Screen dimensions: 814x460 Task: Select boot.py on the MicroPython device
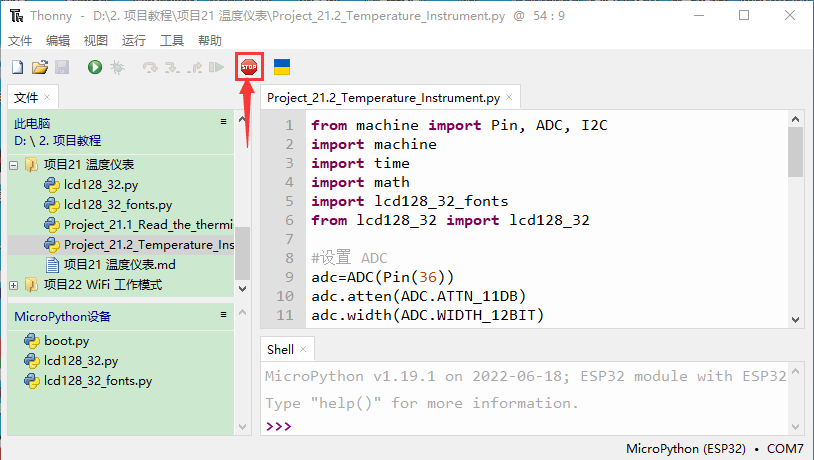tap(66, 341)
